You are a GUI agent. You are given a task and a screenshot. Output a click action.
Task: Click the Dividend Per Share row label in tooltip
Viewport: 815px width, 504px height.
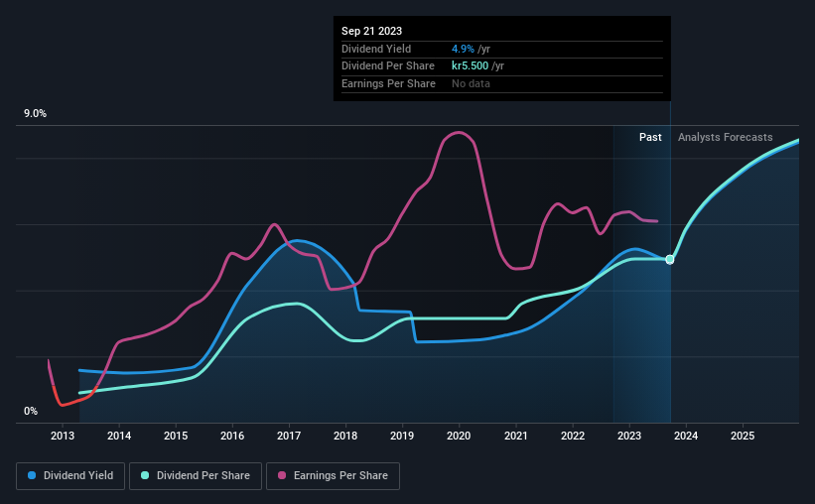(x=388, y=66)
